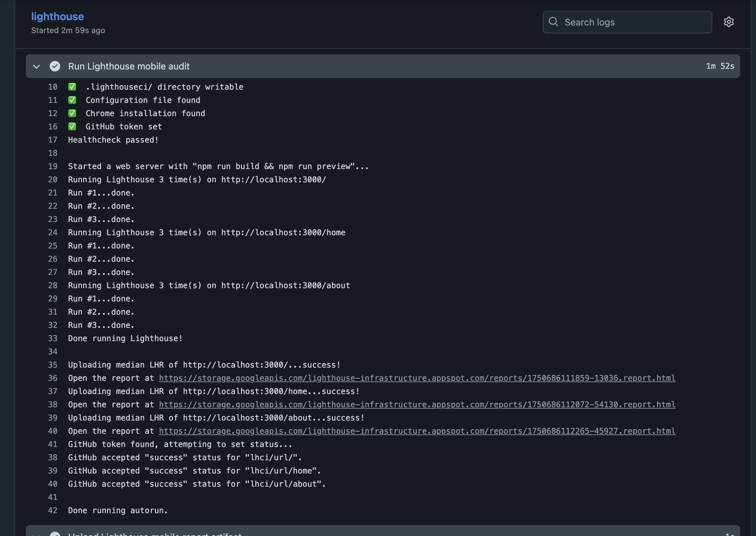The width and height of the screenshot is (756, 536).
Task: Click in the Search logs field
Action: click(x=627, y=22)
